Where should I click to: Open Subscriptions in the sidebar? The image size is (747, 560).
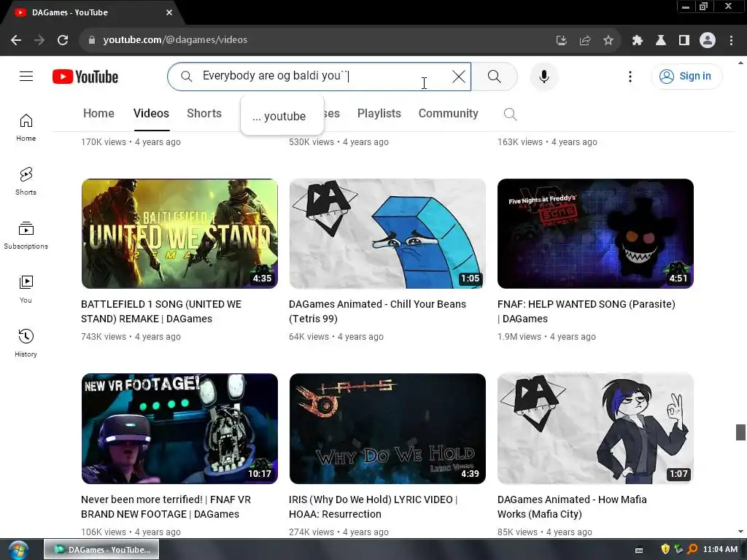(26, 236)
